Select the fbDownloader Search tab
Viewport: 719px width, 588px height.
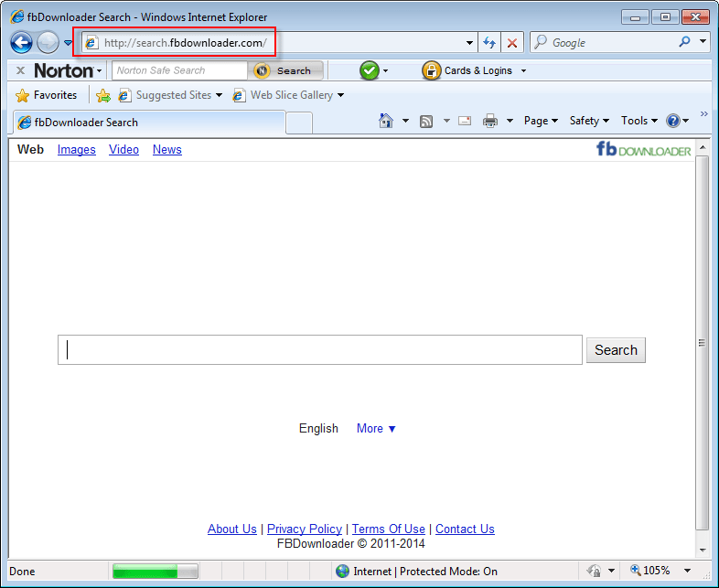tap(149, 123)
